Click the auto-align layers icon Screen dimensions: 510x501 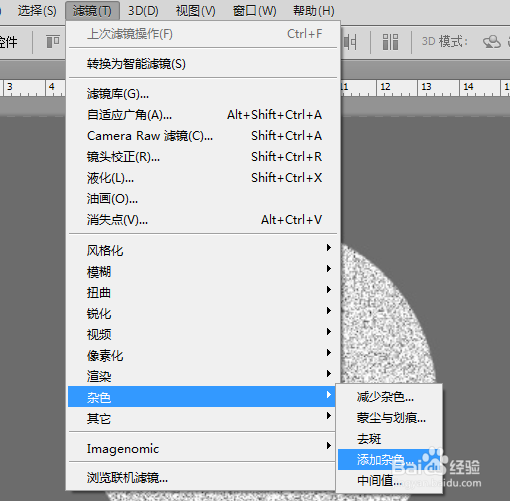pos(390,42)
